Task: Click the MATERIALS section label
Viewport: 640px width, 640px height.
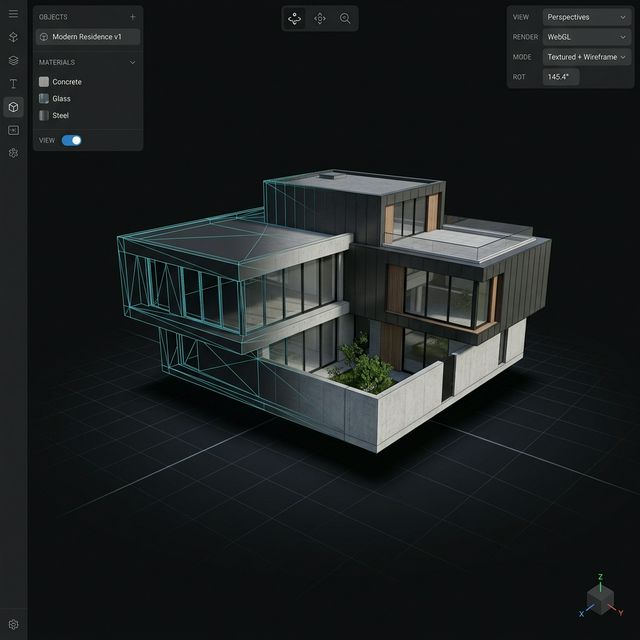Action: click(57, 62)
